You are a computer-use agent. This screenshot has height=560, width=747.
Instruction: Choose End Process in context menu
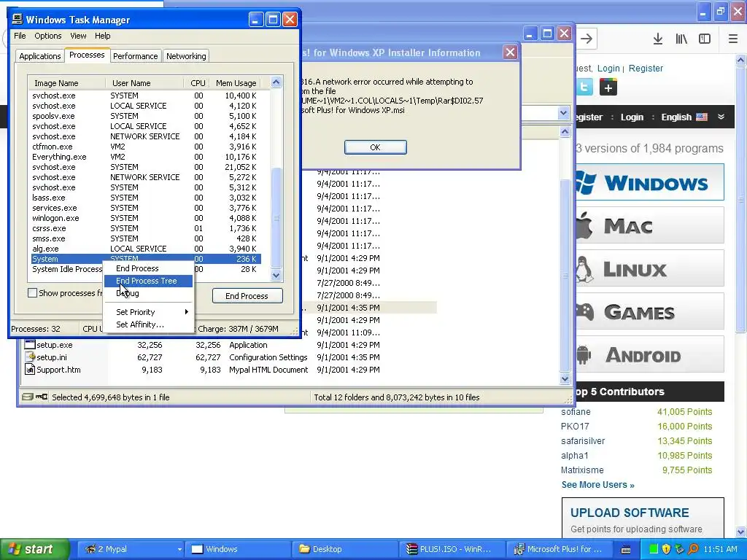149,268
